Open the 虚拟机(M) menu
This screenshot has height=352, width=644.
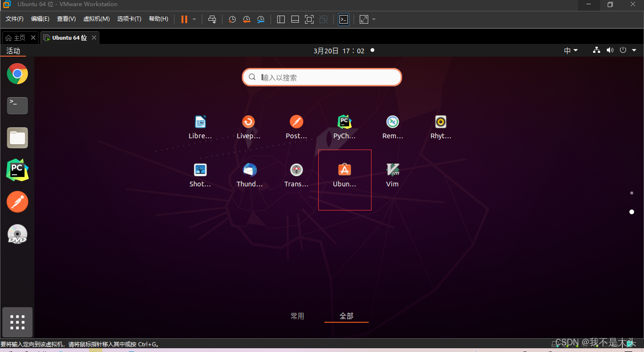point(96,19)
